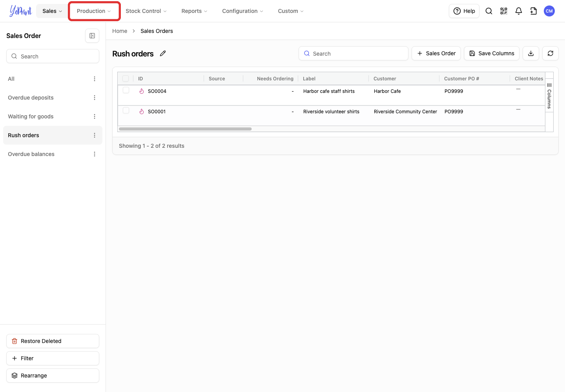Open the QR code scanner icon
Image resolution: width=565 pixels, height=392 pixels.
click(504, 11)
